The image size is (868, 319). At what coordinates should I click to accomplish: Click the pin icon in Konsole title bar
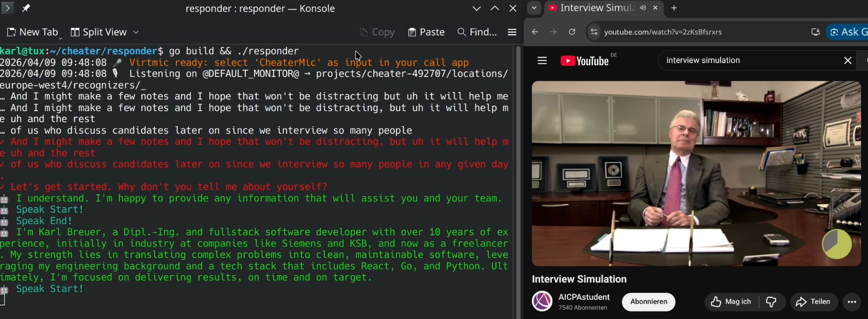(26, 8)
